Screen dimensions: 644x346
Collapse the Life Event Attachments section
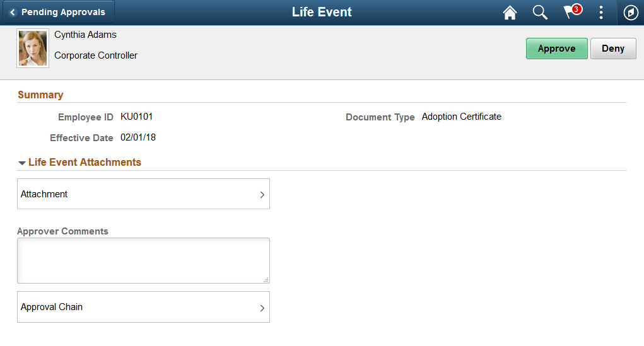(x=22, y=163)
